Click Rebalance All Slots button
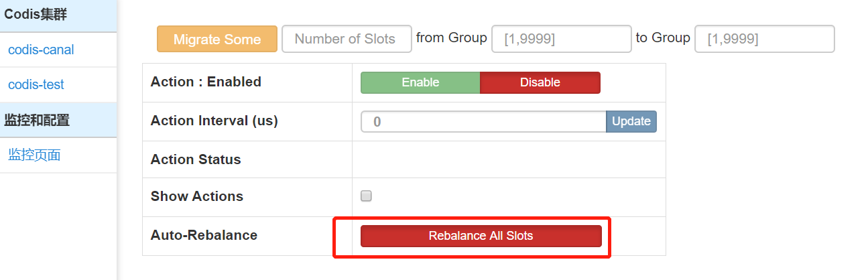Screen dimensions: 868x280 coord(481,236)
